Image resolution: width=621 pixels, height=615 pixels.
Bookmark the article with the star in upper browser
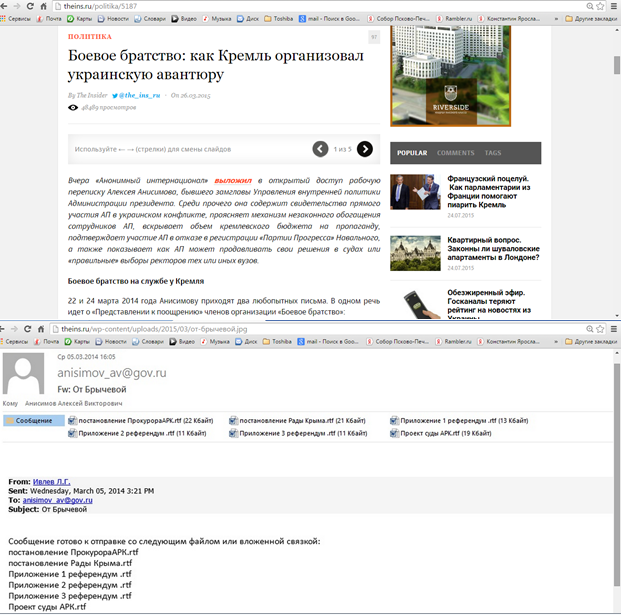600,6
